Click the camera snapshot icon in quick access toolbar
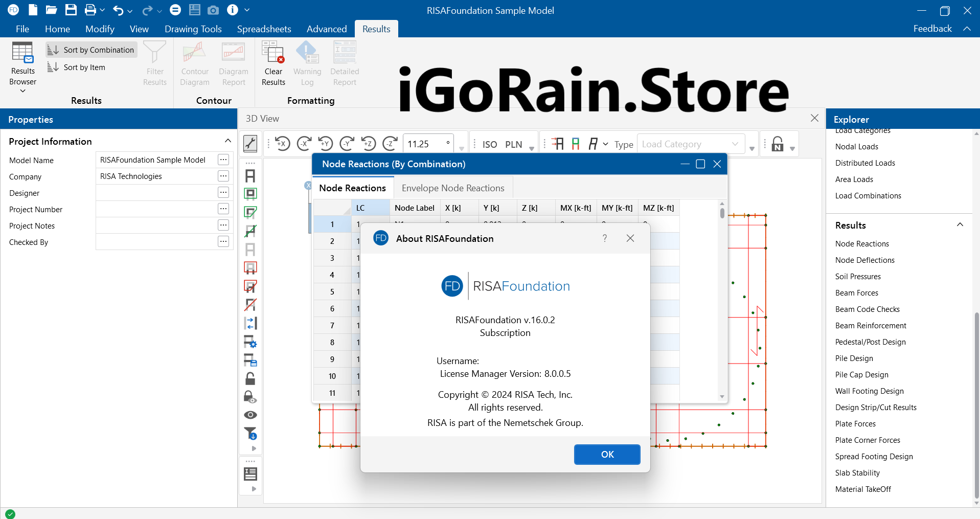980x519 pixels. coord(213,9)
